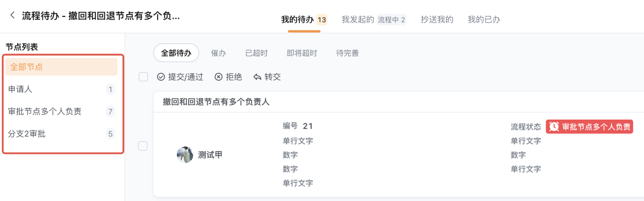The height and width of the screenshot is (201, 644).
Task: Filter by 催办
Action: (x=219, y=53)
